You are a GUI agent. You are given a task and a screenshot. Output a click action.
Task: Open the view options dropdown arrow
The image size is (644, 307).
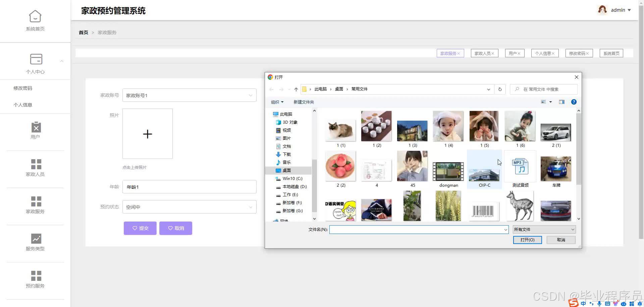(550, 102)
